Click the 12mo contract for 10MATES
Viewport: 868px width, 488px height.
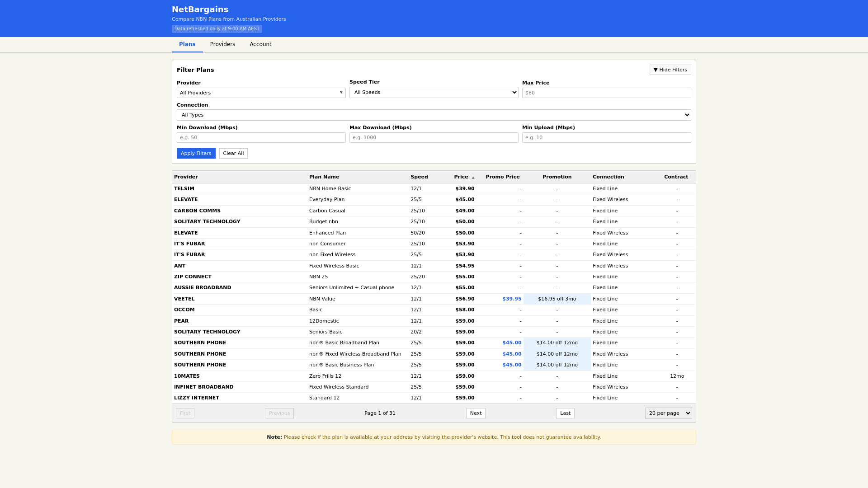coord(677,376)
